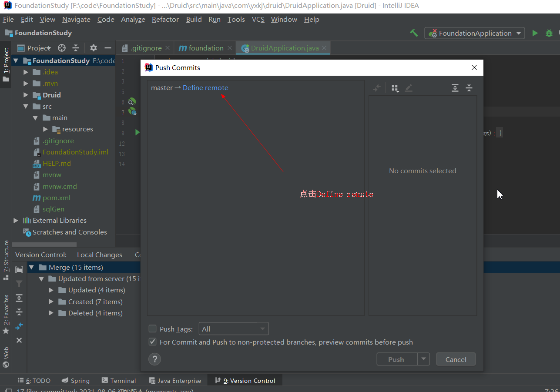
Task: Open help with the question mark button
Action: [154, 359]
